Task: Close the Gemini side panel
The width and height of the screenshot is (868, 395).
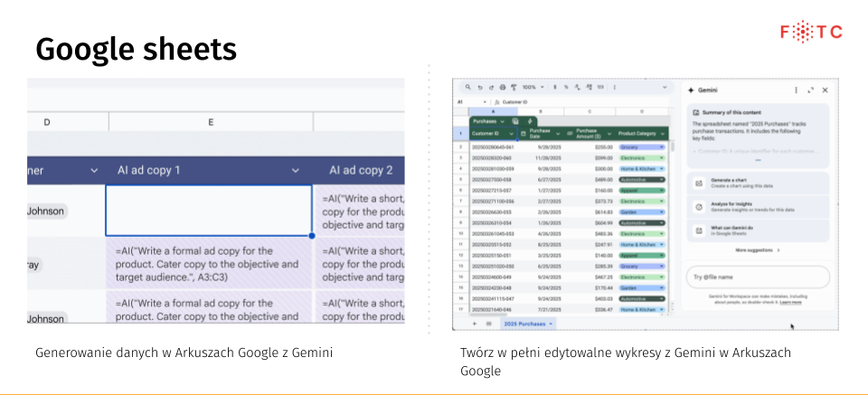Action: [825, 90]
